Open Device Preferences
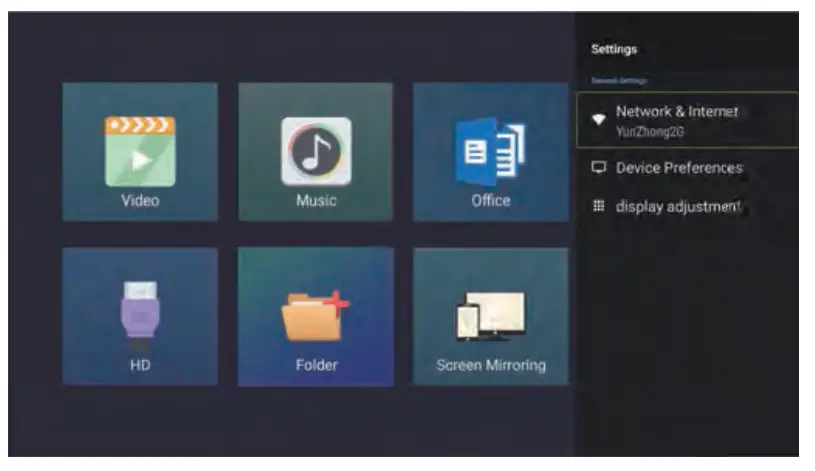Image resolution: width=815 pixels, height=471 pixels. point(687,168)
